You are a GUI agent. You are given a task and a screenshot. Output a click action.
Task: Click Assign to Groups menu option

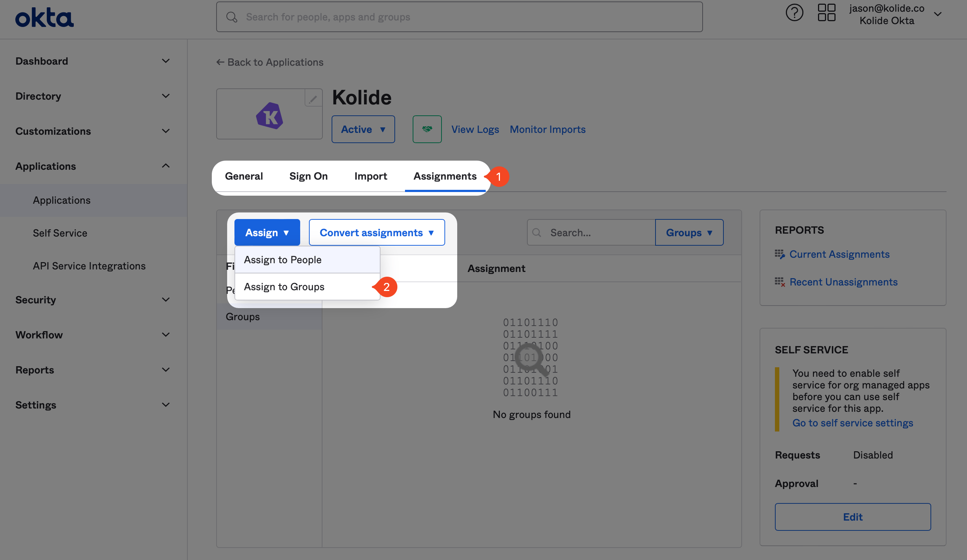coord(283,286)
